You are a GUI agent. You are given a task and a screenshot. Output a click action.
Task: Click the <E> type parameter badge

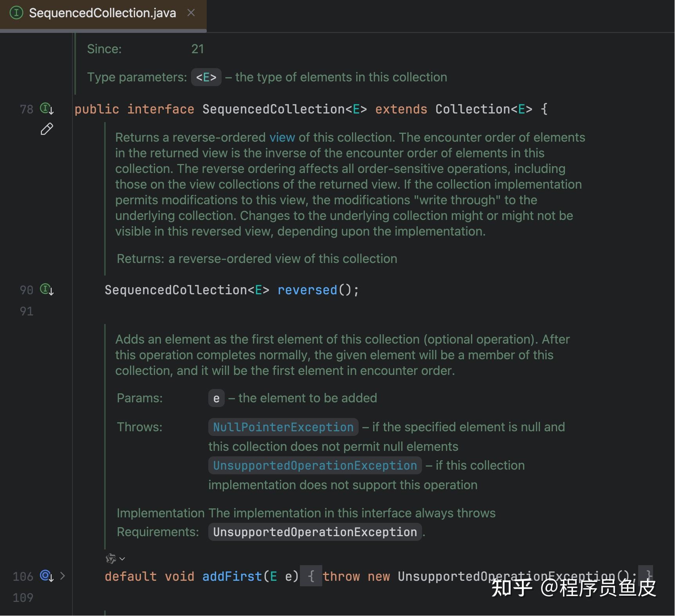206,77
